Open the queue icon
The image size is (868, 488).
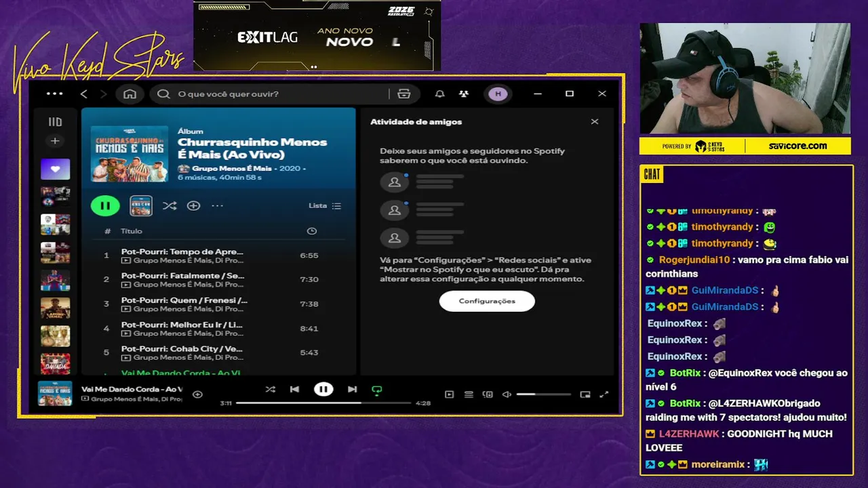point(469,394)
